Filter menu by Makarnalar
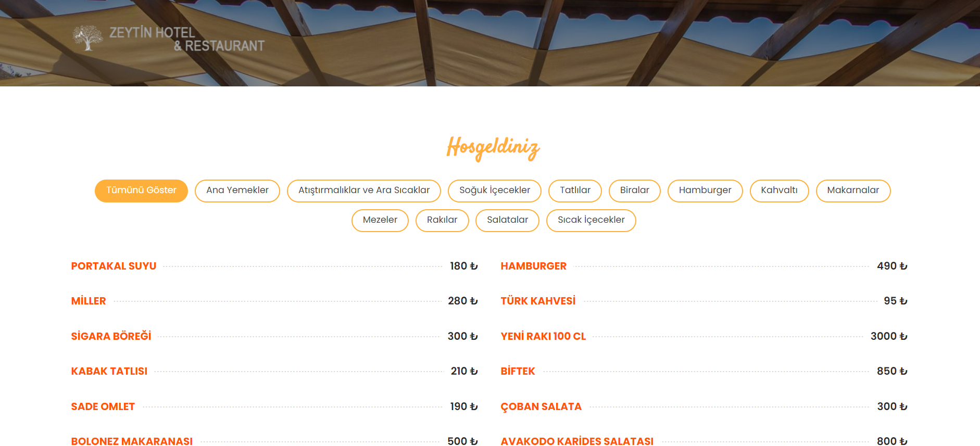Viewport: 980px width, 446px height. click(x=853, y=190)
